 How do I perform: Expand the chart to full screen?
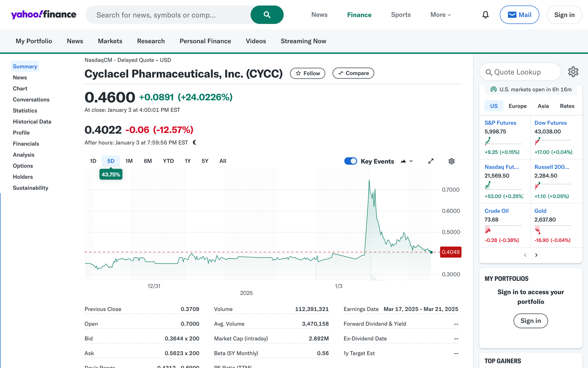431,161
